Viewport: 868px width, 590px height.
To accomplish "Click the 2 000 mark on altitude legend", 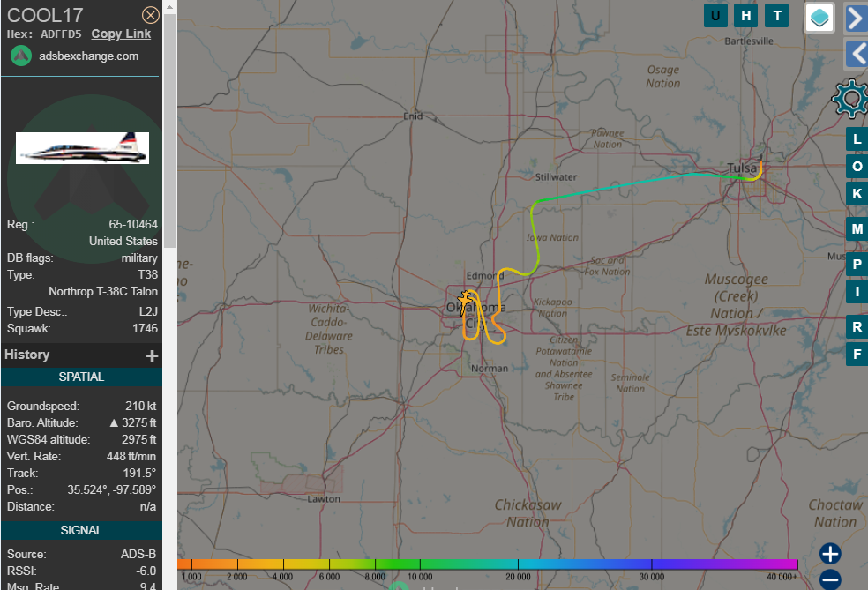I will pyautogui.click(x=237, y=576).
